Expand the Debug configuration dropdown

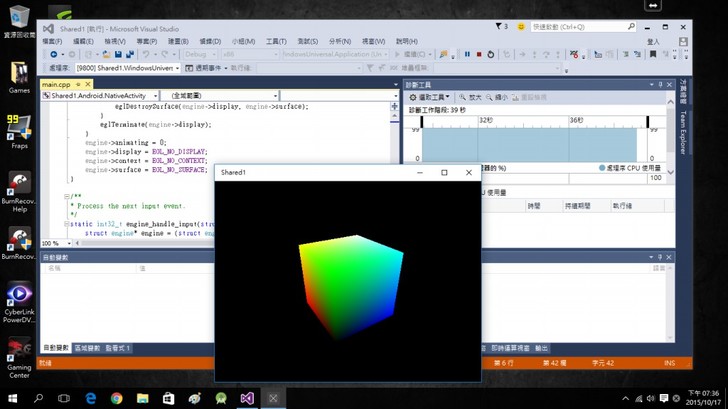coord(202,54)
